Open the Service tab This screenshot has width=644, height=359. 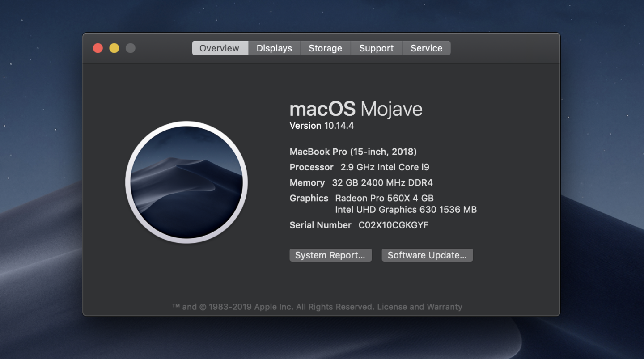click(x=426, y=48)
